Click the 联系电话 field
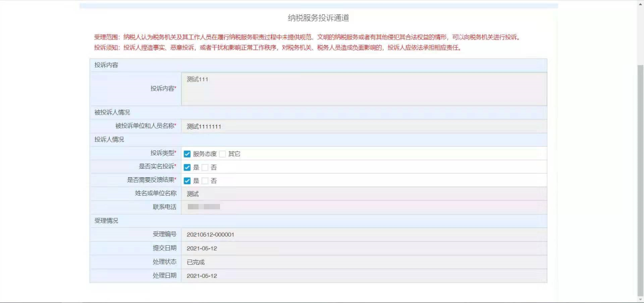 (364, 208)
